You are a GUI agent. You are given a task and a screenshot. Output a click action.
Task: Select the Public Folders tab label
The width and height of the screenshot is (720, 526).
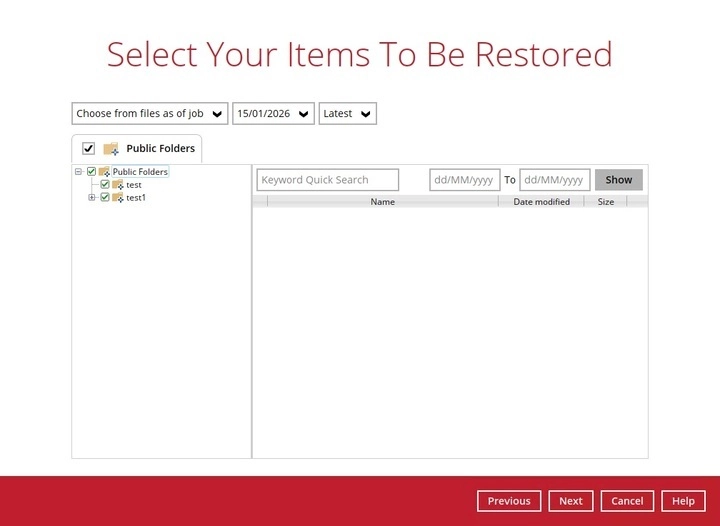click(x=161, y=148)
